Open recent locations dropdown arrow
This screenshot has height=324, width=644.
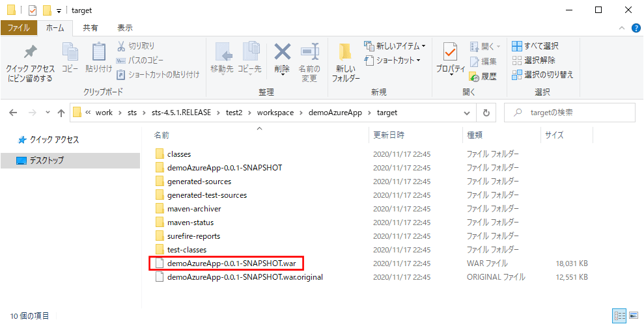click(48, 113)
